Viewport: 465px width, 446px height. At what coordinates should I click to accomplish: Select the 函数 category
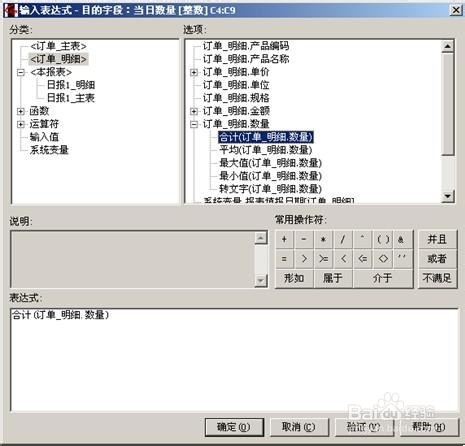(x=39, y=111)
